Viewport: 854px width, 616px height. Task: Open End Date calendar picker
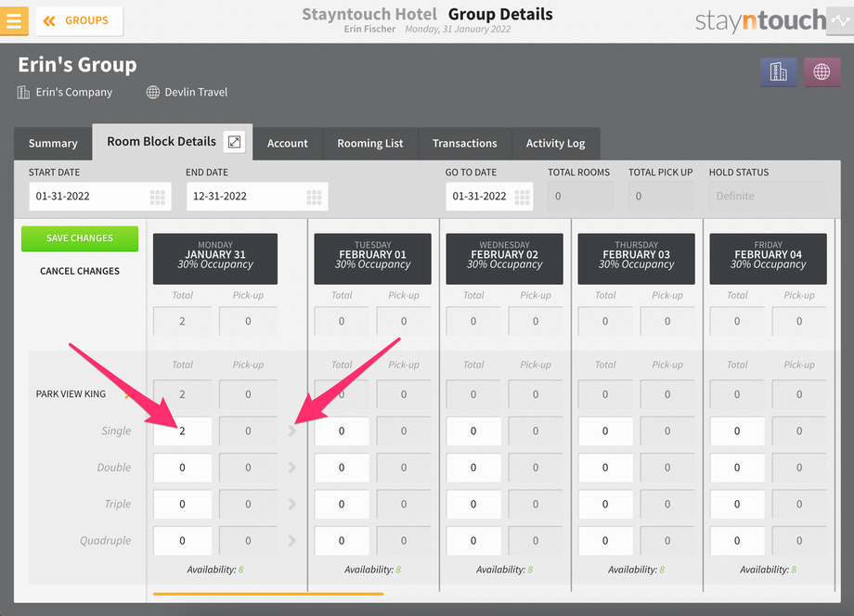315,197
